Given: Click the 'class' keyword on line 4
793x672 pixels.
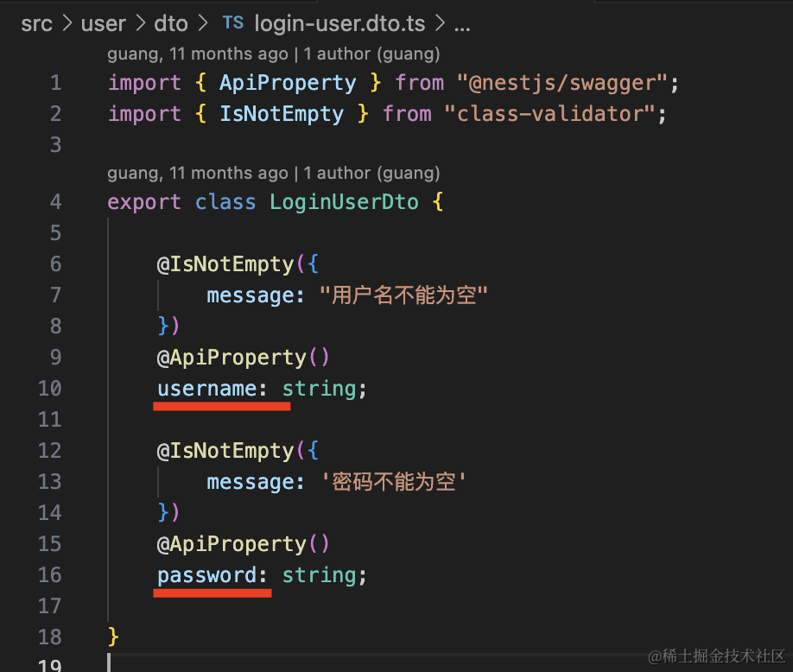Looking at the screenshot, I should (x=225, y=202).
